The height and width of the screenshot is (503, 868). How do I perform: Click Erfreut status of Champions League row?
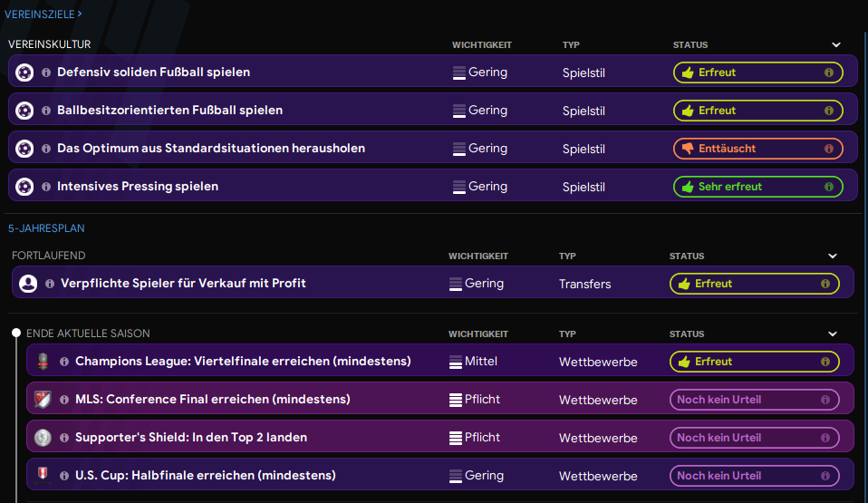pyautogui.click(x=755, y=362)
